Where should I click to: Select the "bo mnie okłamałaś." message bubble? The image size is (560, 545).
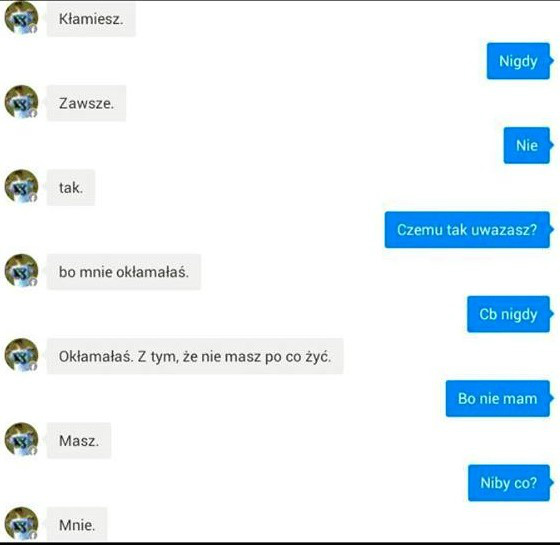click(x=124, y=272)
